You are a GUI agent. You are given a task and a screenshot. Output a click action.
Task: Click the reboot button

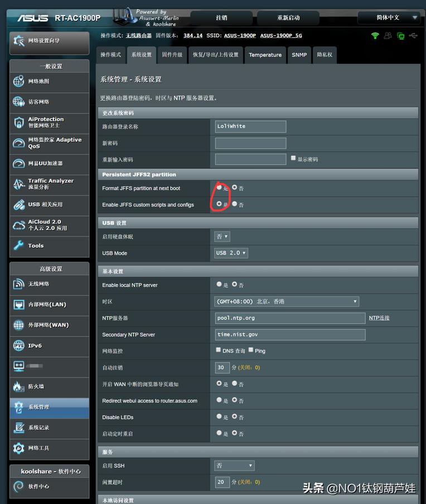(x=288, y=18)
